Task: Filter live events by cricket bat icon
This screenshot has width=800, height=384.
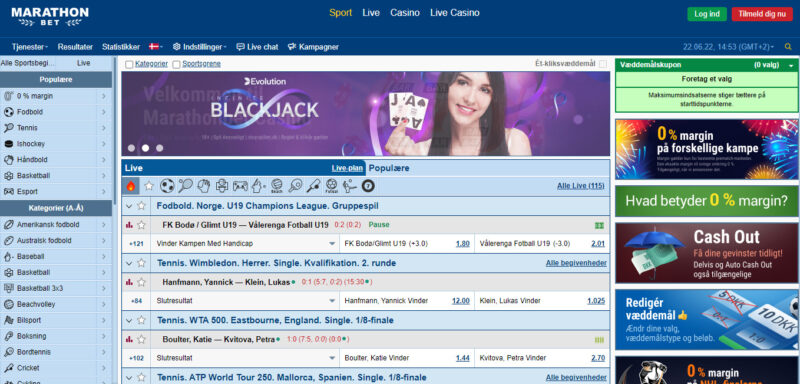Action: (313, 186)
